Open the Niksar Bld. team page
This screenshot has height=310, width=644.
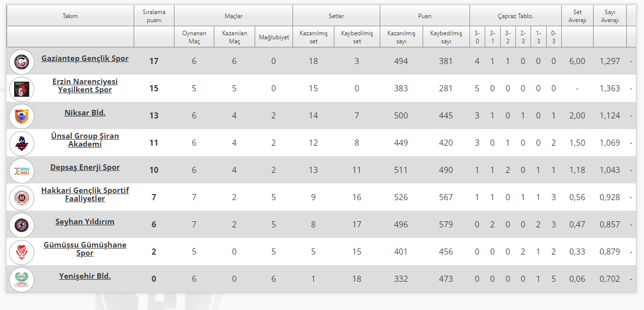coord(85,113)
